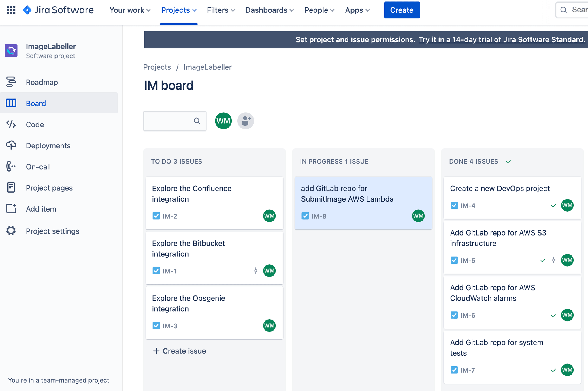The height and width of the screenshot is (391, 588).
Task: Toggle checkbox on IM-8 issue
Action: pos(305,216)
